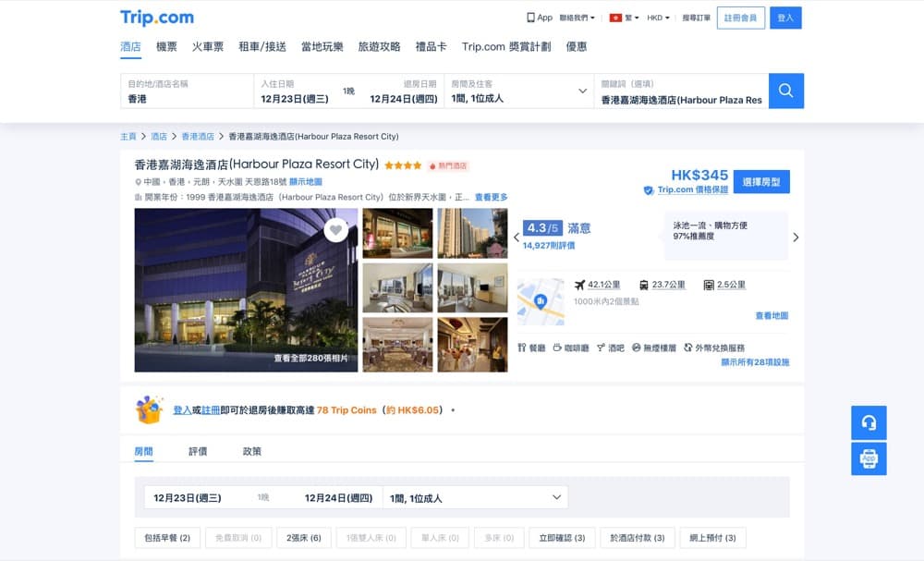The image size is (924, 561).
Task: Open Trip.com 獎賞計劃 navigation item
Action: click(x=506, y=46)
